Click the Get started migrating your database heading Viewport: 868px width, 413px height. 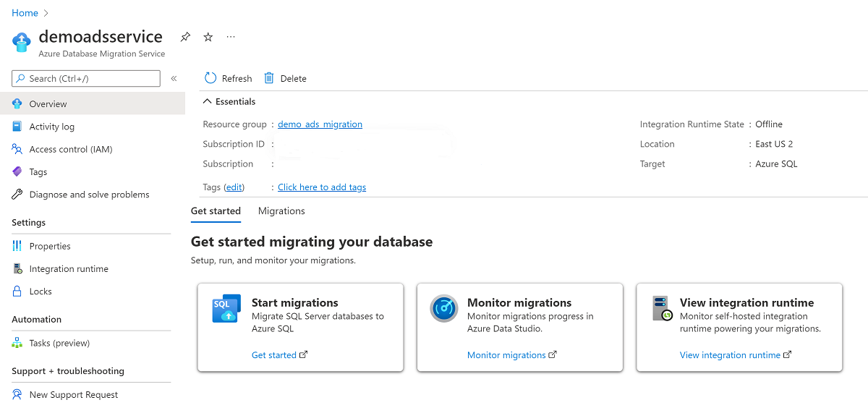click(x=312, y=242)
